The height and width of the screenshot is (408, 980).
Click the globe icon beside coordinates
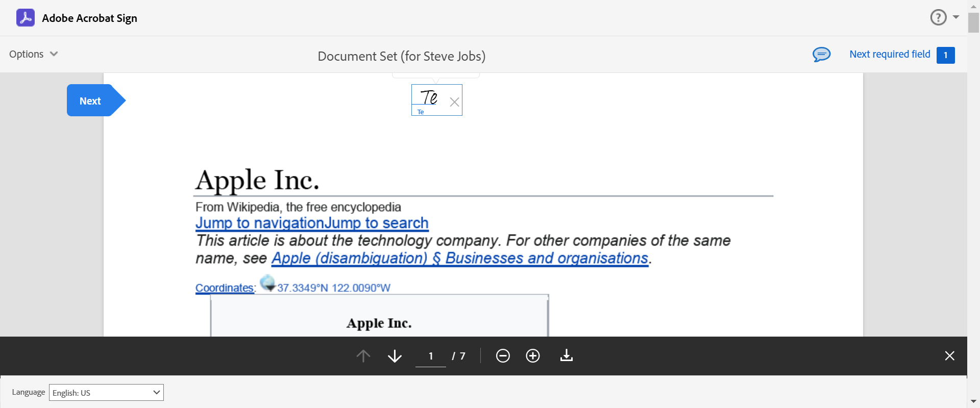coord(267,283)
